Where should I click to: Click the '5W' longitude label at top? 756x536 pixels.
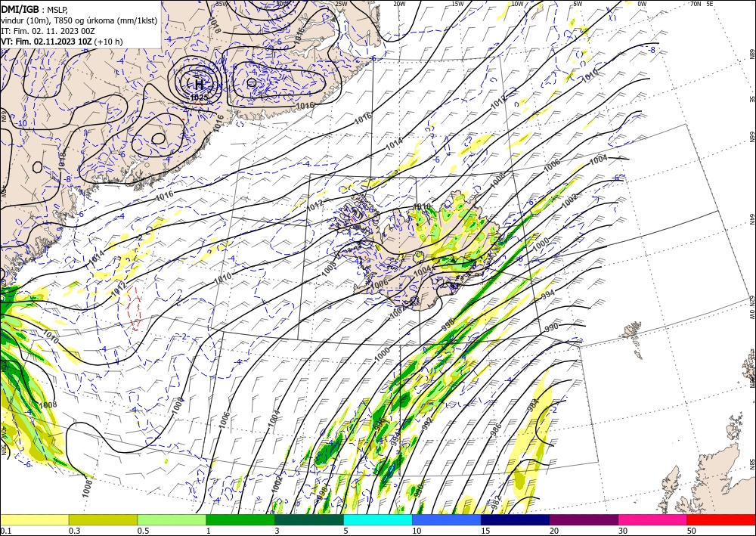click(x=578, y=4)
